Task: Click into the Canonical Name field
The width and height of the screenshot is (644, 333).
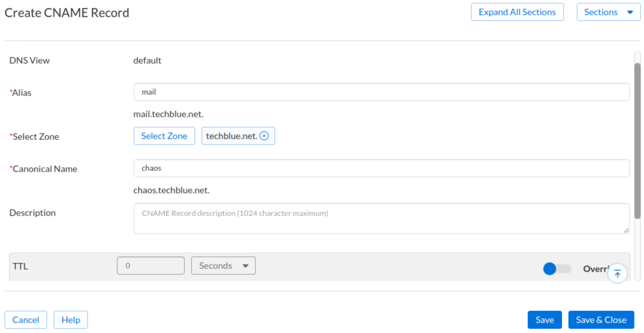Action: 381,168
